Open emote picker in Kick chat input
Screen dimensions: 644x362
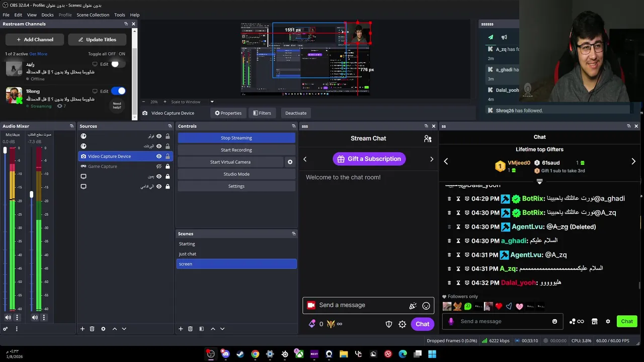pyautogui.click(x=554, y=321)
